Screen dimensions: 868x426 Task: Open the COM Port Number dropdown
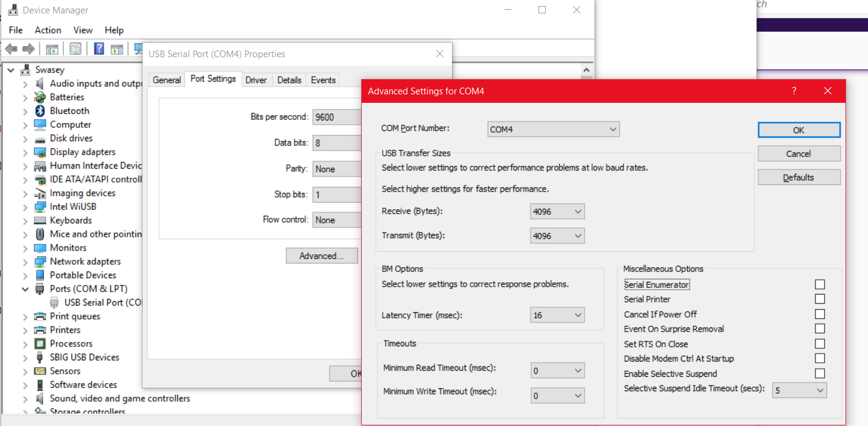554,130
